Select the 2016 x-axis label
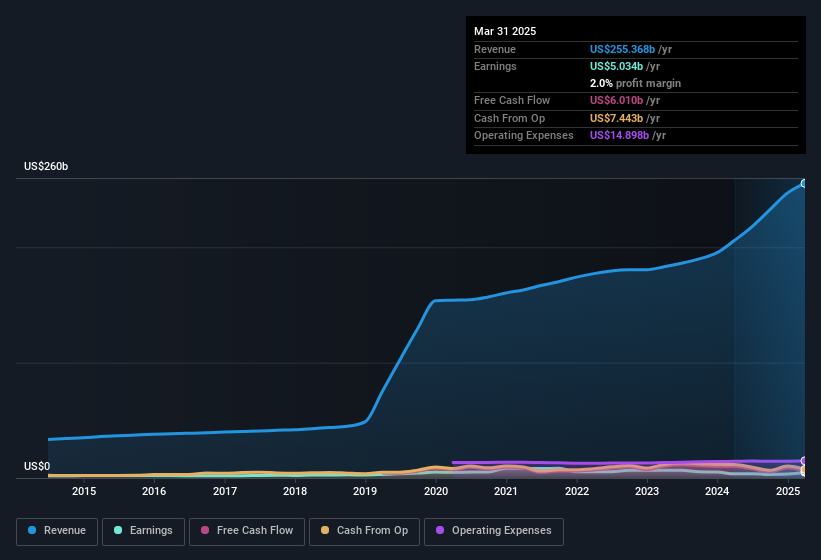 click(x=154, y=491)
